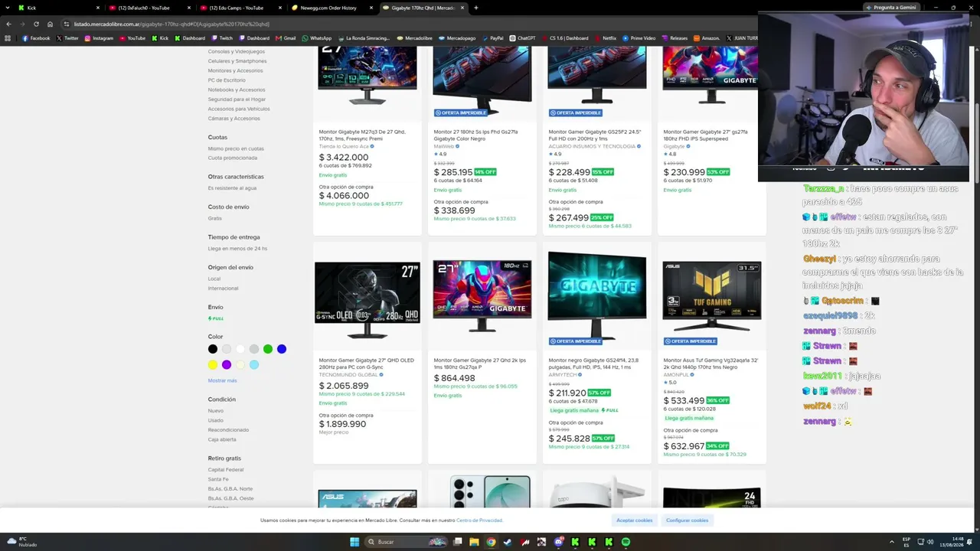980x551 pixels.
Task: Open Gigabyte Gs27qa P listing title
Action: (480, 363)
